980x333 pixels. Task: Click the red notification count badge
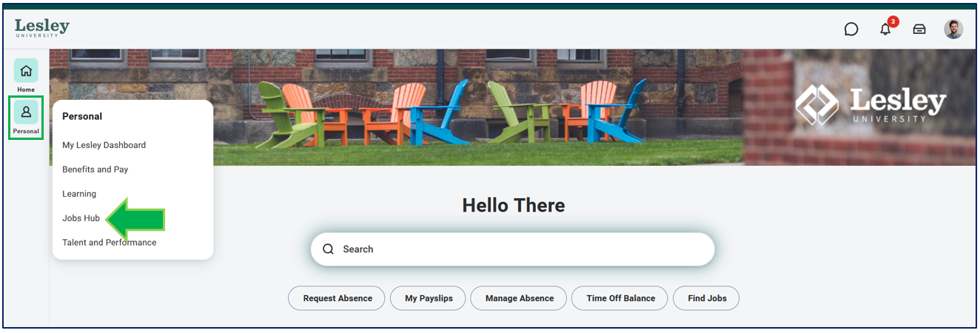click(893, 21)
